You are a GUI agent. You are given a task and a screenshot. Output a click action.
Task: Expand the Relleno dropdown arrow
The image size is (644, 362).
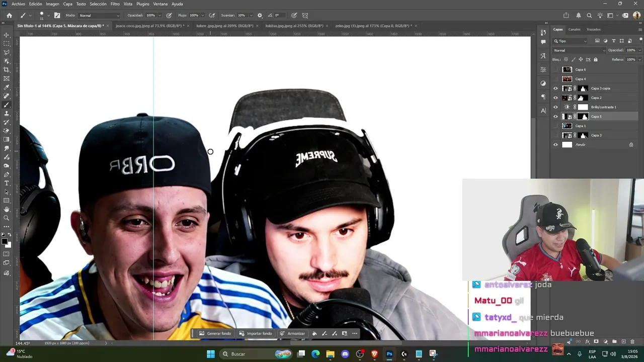639,59
